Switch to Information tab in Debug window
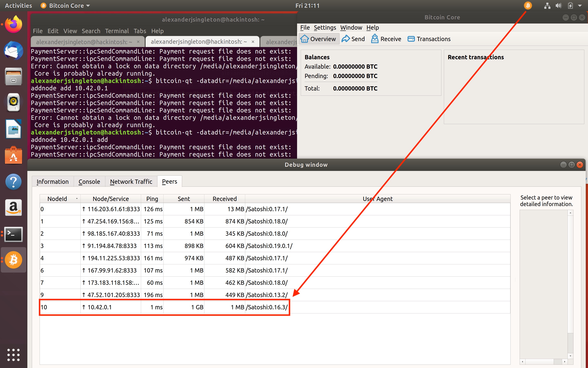Image resolution: width=588 pixels, height=368 pixels. [52, 182]
